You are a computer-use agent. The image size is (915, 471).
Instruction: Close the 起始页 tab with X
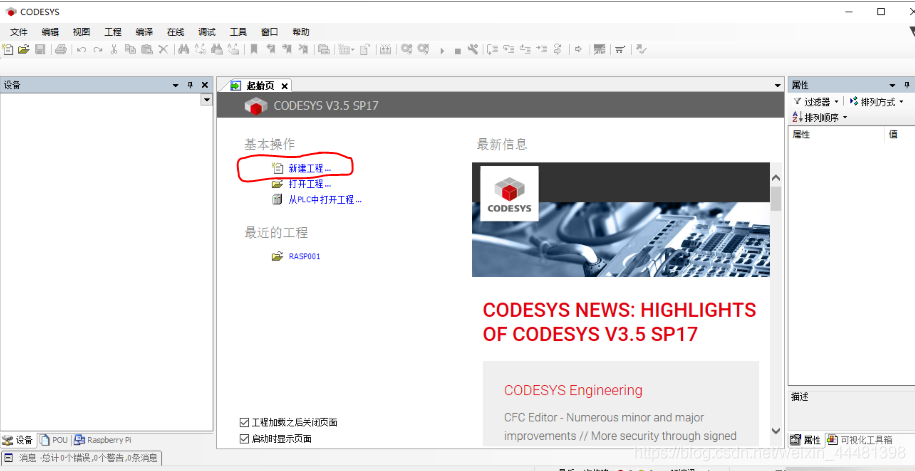click(285, 86)
